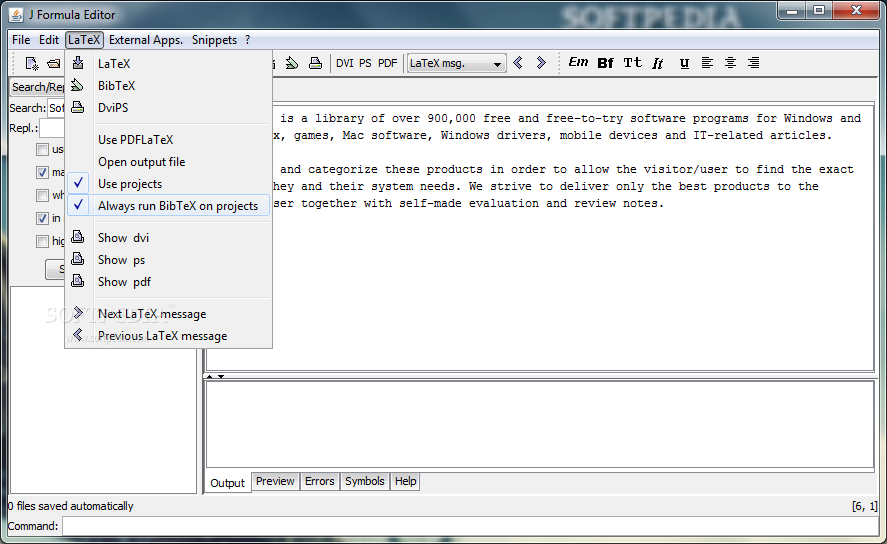Open the LaTeX msg. dropdown
This screenshot has width=887, height=544.
[456, 63]
